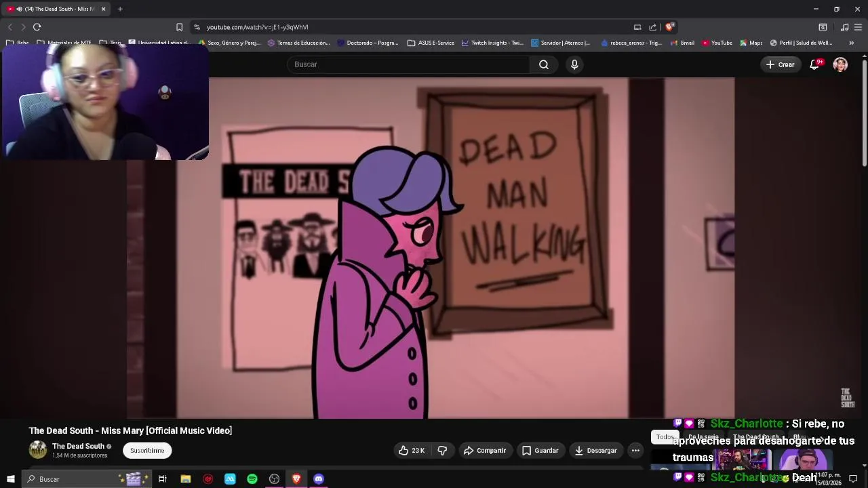Open Sexo, Género y Parej bookmark

pyautogui.click(x=229, y=43)
